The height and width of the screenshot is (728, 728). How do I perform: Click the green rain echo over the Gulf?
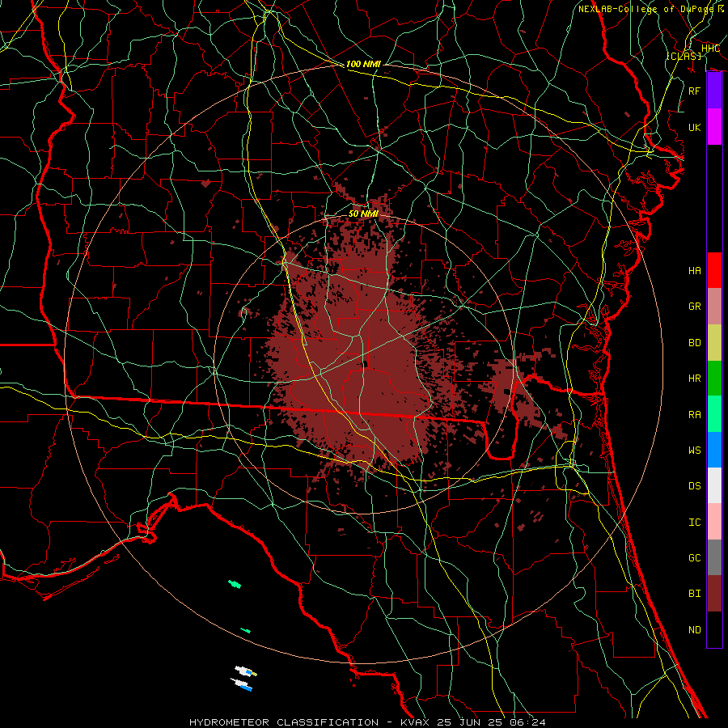click(235, 583)
